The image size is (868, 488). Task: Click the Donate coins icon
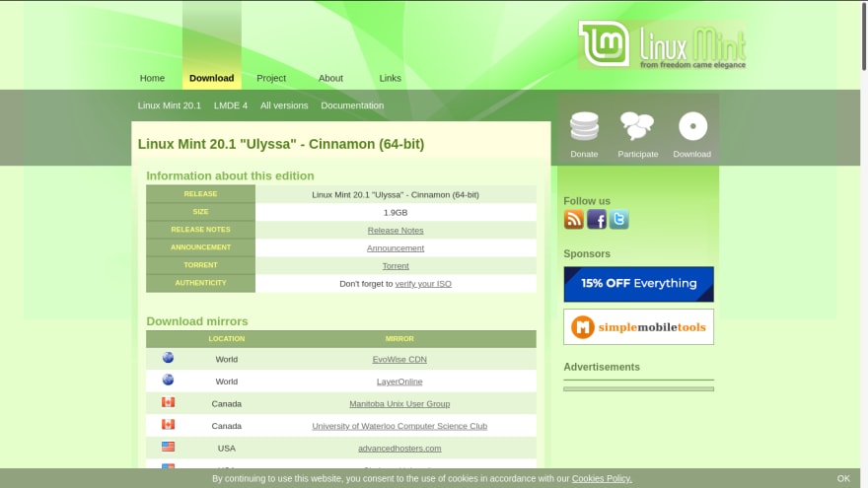(x=584, y=126)
